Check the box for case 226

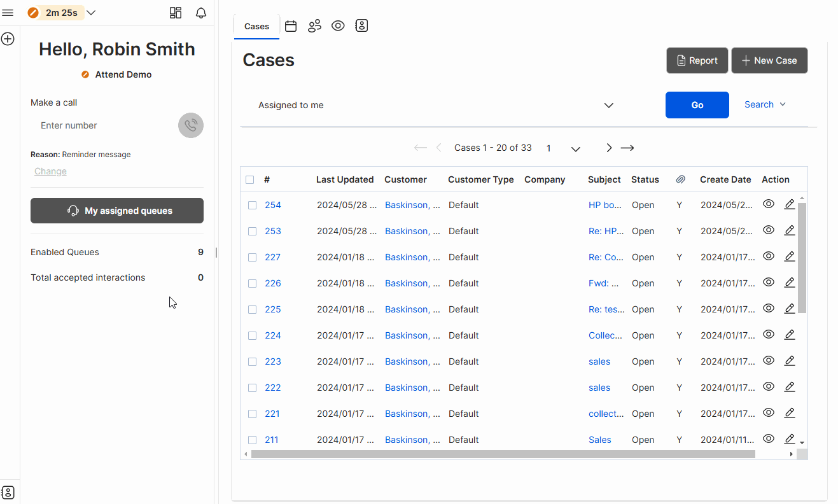click(x=252, y=283)
